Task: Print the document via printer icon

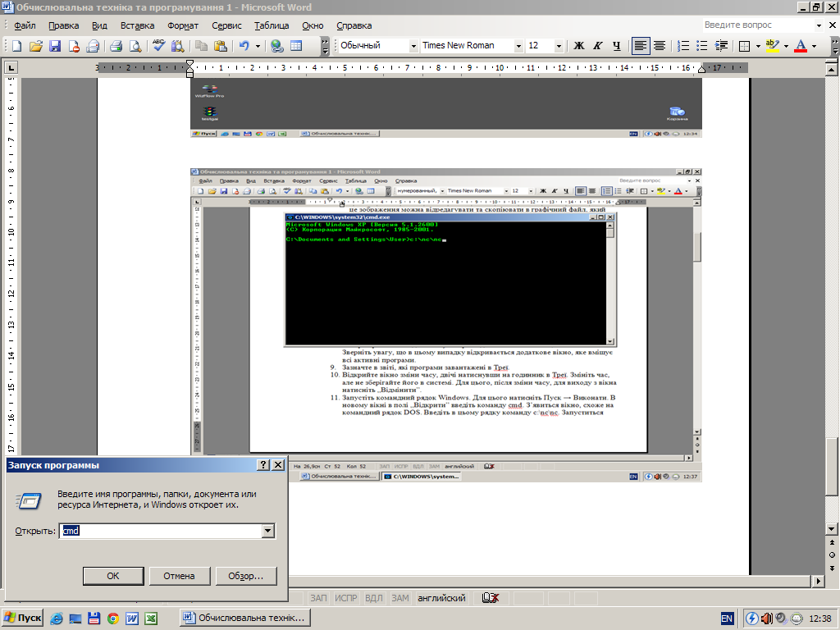Action: 116,46
